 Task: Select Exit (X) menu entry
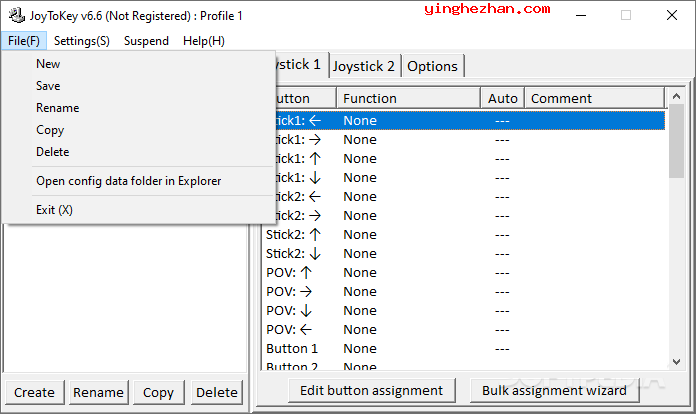pyautogui.click(x=138, y=210)
